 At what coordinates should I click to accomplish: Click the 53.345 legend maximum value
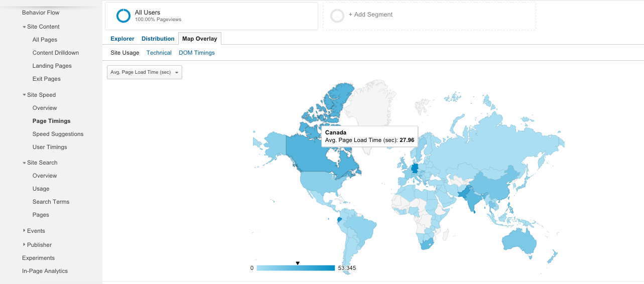click(347, 268)
